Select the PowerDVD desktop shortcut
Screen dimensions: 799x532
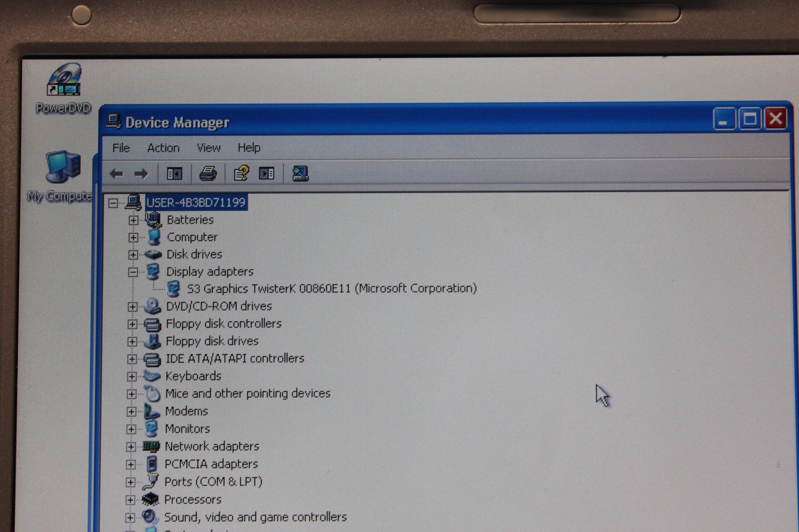tap(64, 88)
